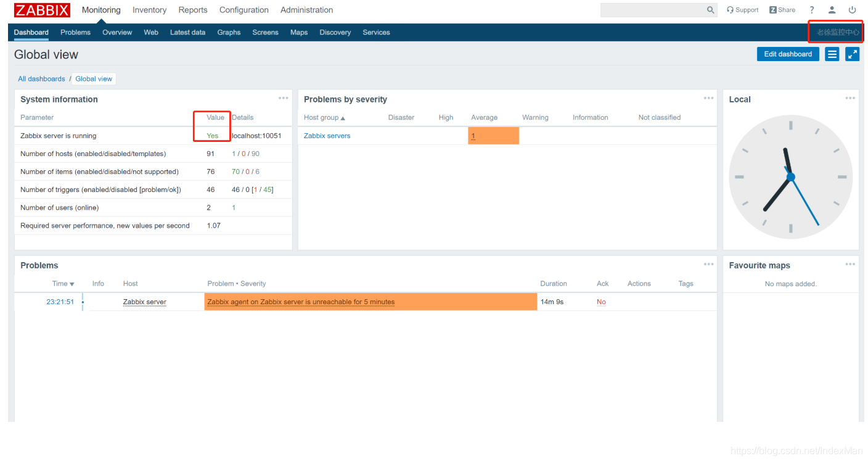Image resolution: width=868 pixels, height=462 pixels.
Task: Open the Maps tab
Action: [x=299, y=32]
